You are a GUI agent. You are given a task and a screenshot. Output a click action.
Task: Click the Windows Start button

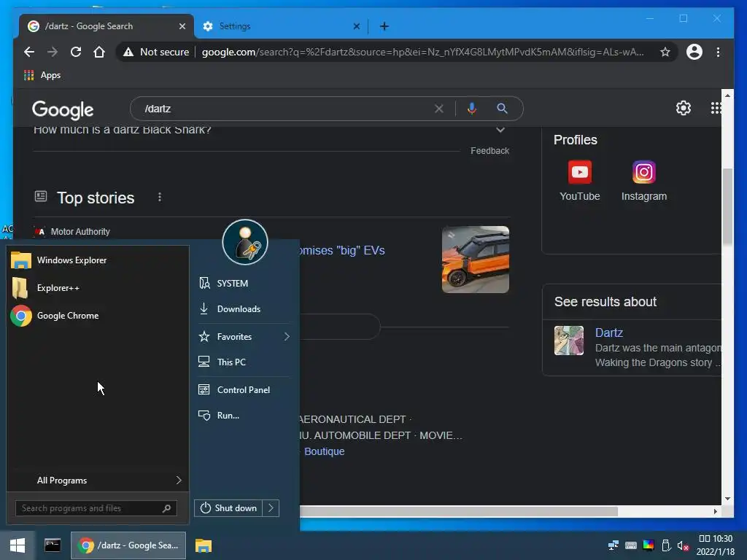18,545
